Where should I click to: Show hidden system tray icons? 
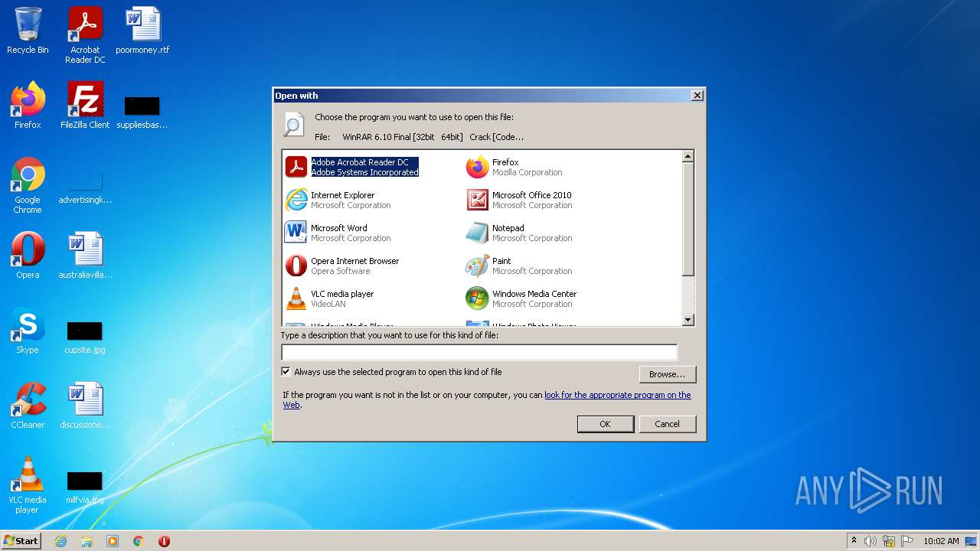[x=854, y=540]
